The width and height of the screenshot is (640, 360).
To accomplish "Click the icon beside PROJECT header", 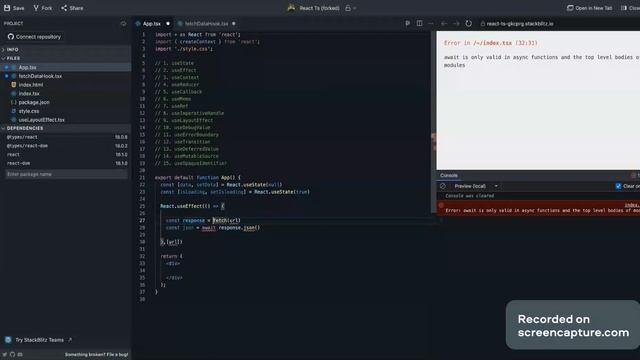I will (123, 24).
